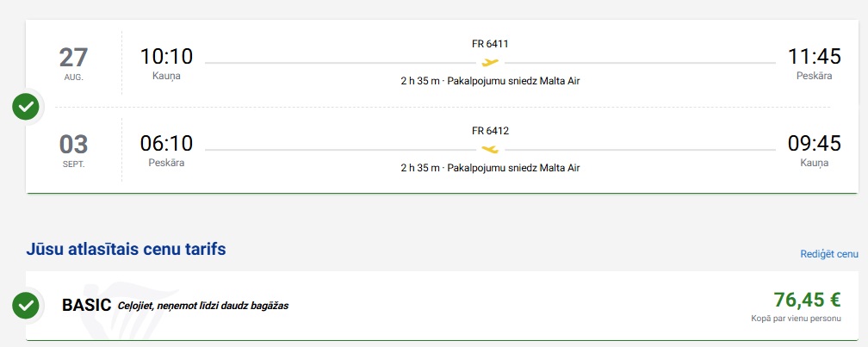Screen dimensions: 868x347
Task: Click outbound flight duration 2 h 35 m text
Action: (x=420, y=81)
